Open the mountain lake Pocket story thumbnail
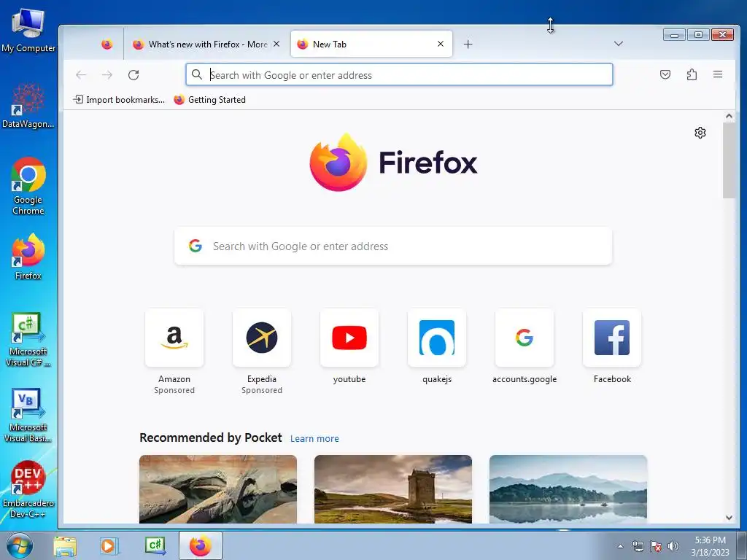 [x=568, y=489]
